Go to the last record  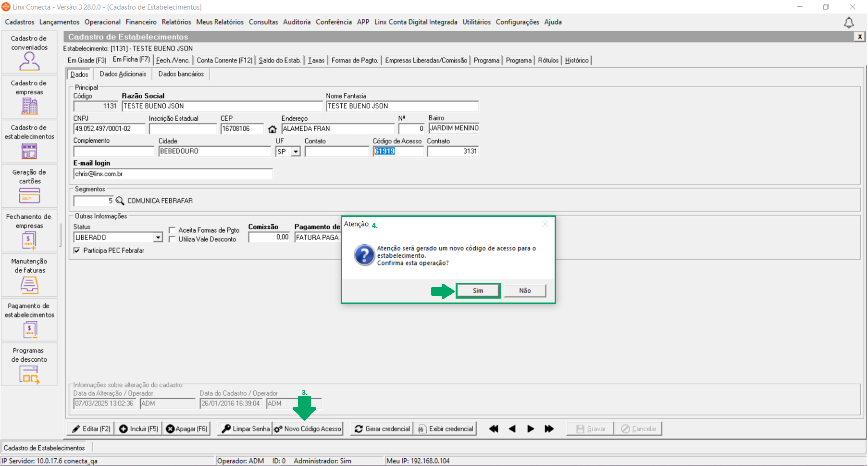pyautogui.click(x=549, y=429)
